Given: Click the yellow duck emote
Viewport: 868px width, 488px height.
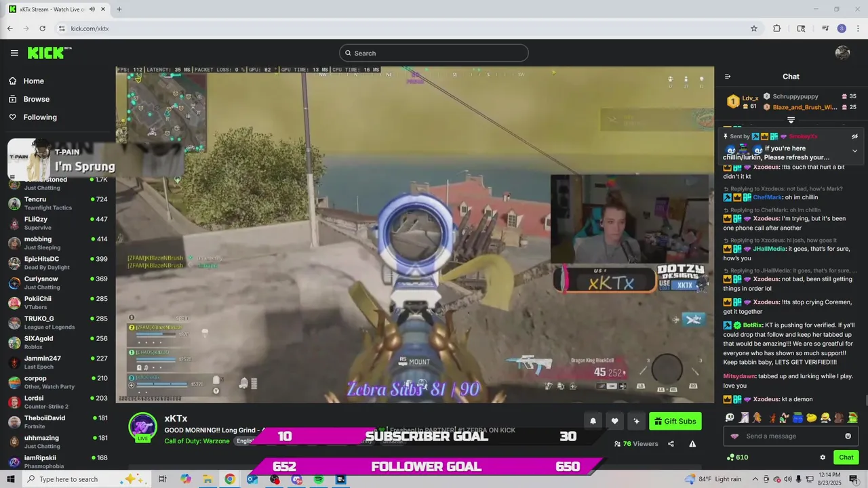Looking at the screenshot, I should 811,418.
